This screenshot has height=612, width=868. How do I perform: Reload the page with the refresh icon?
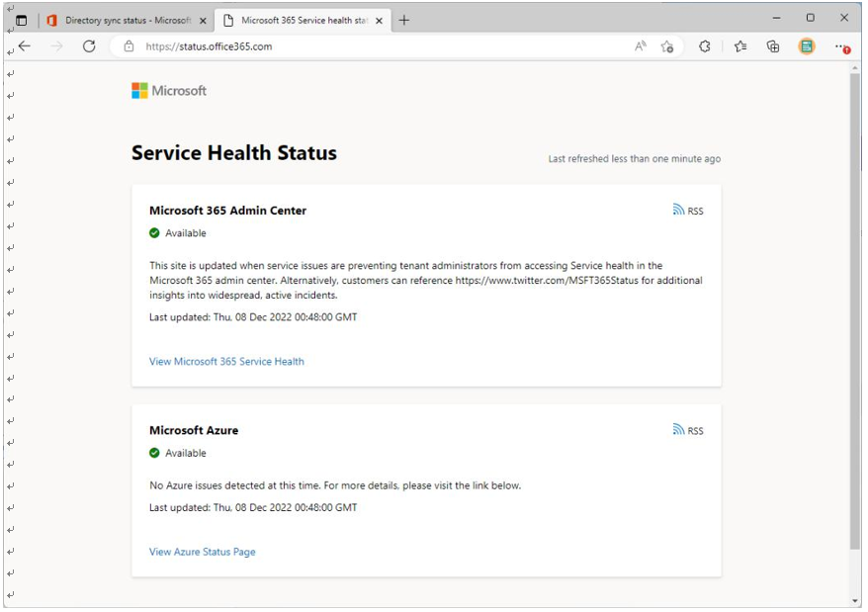tap(89, 46)
